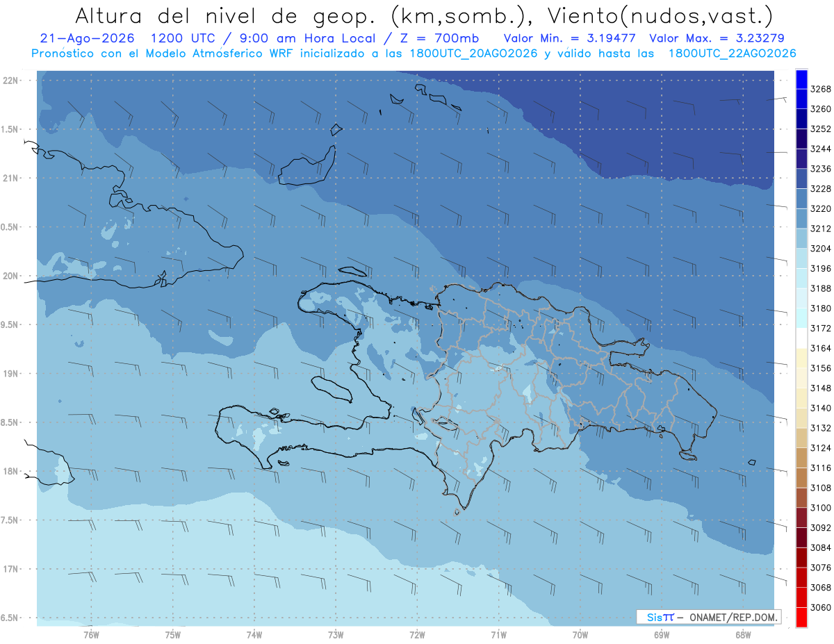
Task: Click the 'Valor Max. = 3.23279' value
Action: pyautogui.click(x=717, y=38)
